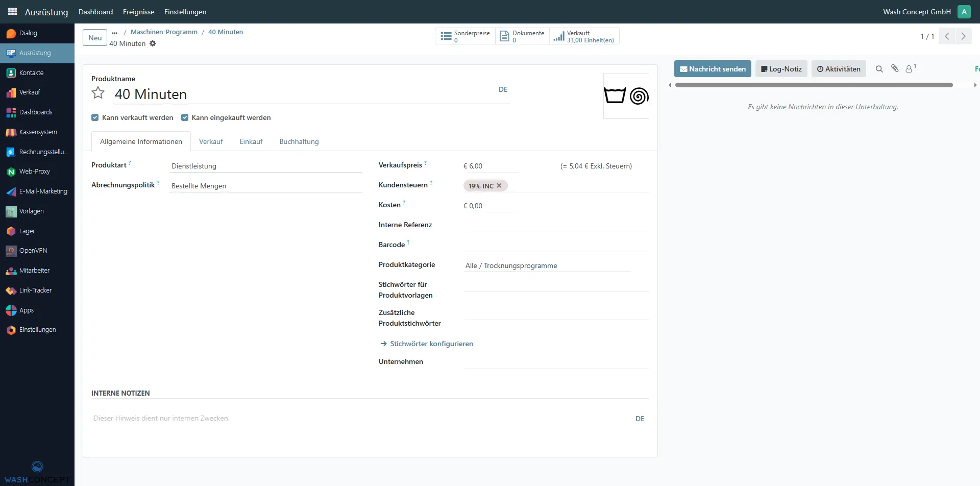Open Produktkategorie dropdown field
980x486 pixels.
546,265
